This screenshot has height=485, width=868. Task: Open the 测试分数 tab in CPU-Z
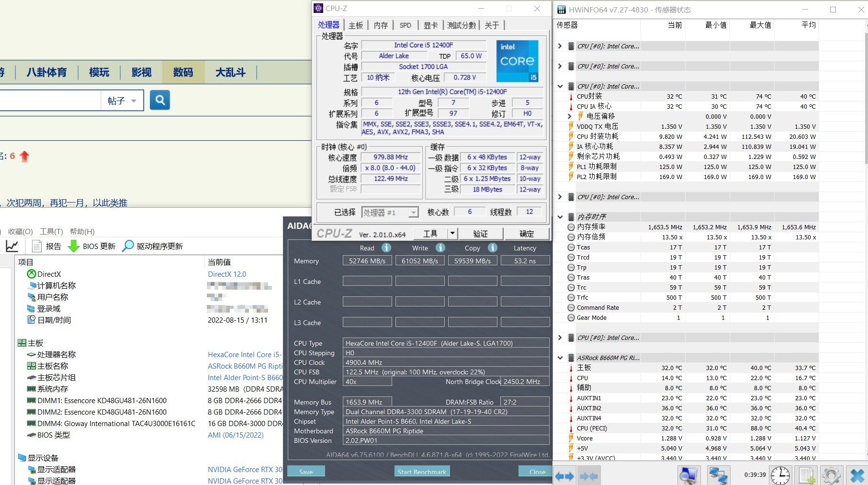point(462,25)
